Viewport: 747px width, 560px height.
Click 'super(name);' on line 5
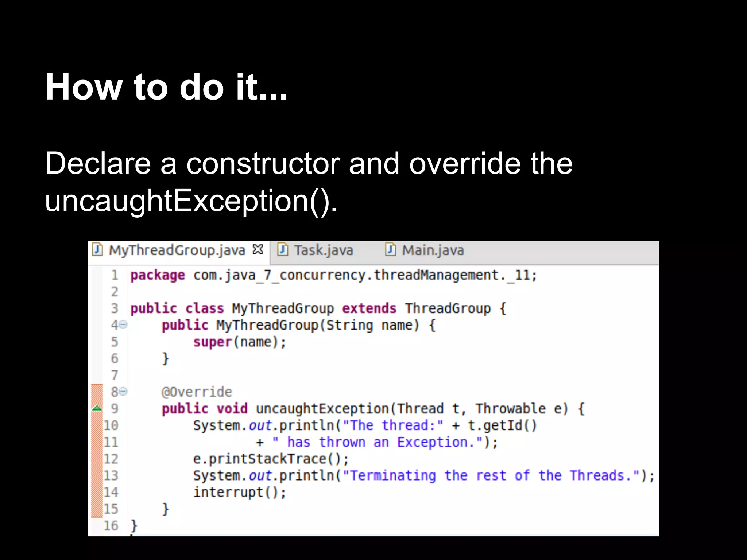[240, 342]
